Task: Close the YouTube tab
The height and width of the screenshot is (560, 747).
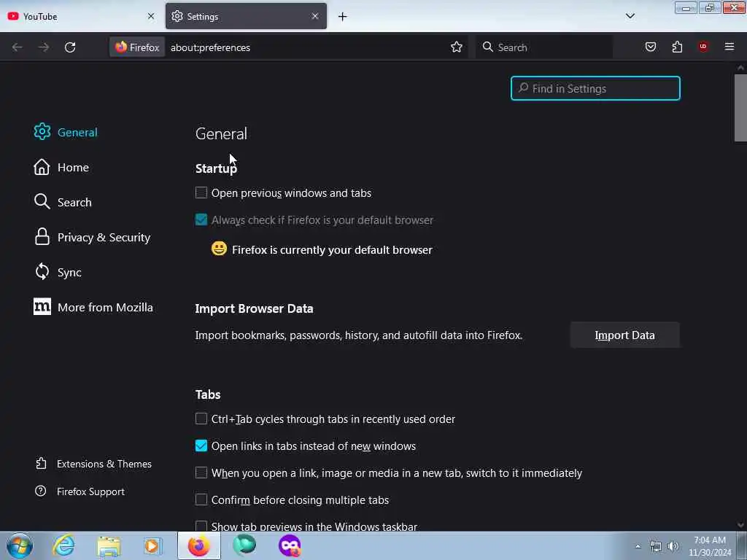Action: click(151, 16)
